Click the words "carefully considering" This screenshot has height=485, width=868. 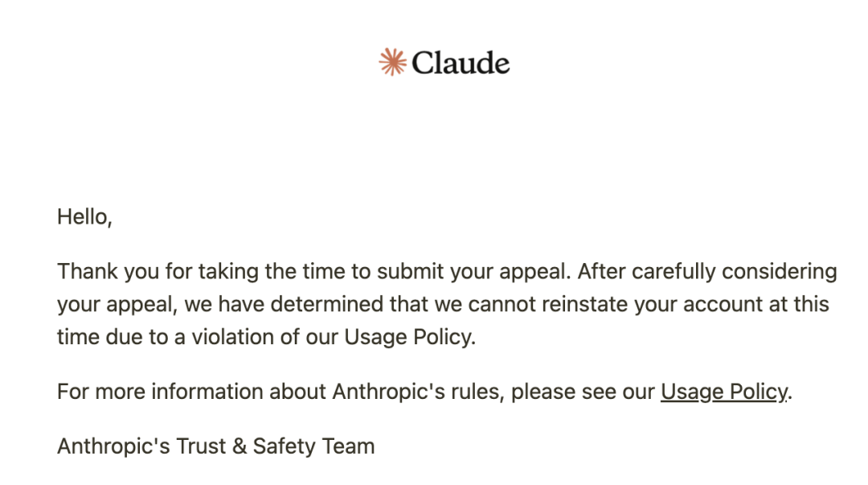click(734, 272)
